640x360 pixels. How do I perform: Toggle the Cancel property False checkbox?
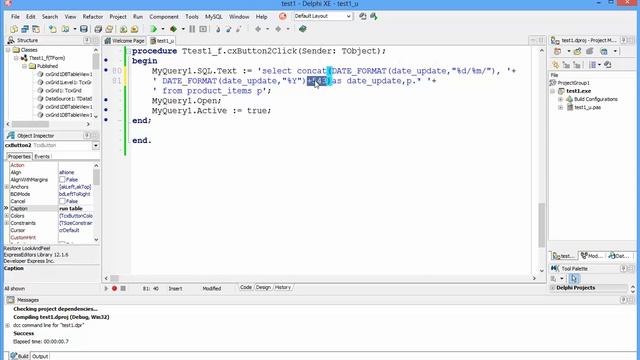click(x=62, y=201)
